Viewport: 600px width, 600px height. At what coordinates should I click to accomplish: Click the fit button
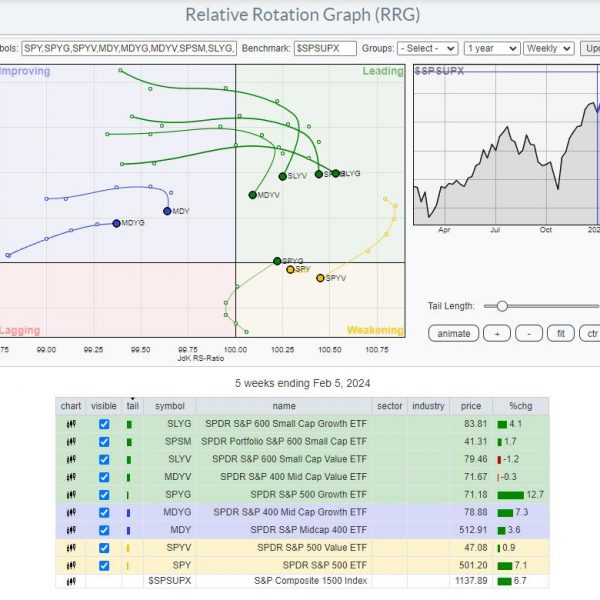(x=561, y=333)
